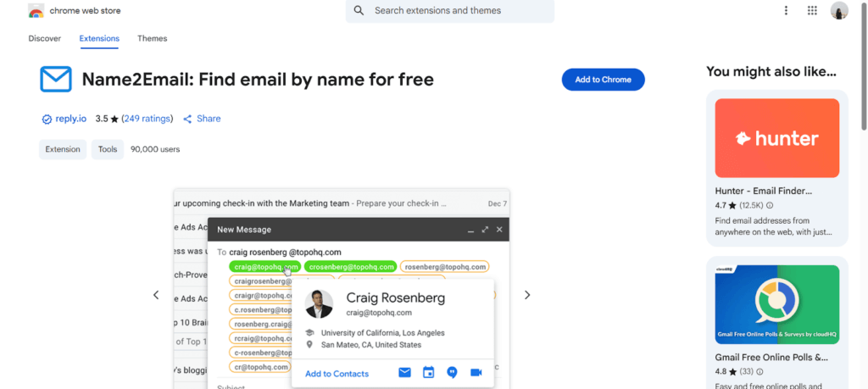868x389 pixels.
Task: Click the calendar icon in Craig's contact card
Action: [428, 372]
